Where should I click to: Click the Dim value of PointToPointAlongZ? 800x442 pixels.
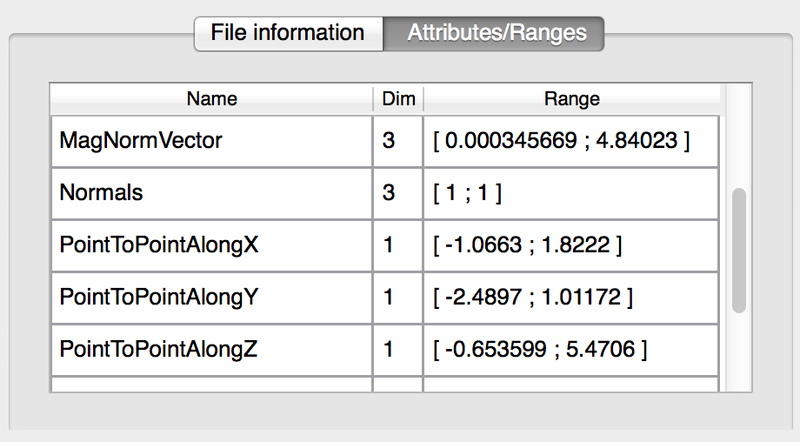click(390, 349)
